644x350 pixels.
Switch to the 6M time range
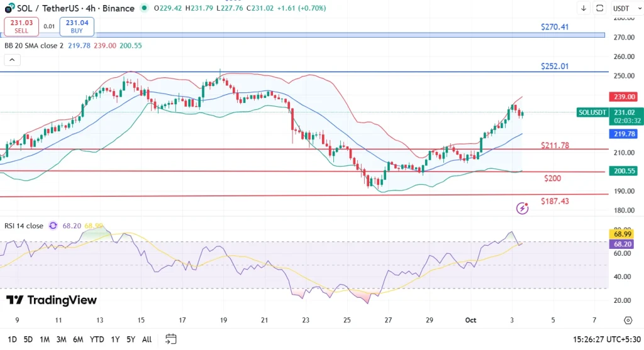[78, 339]
